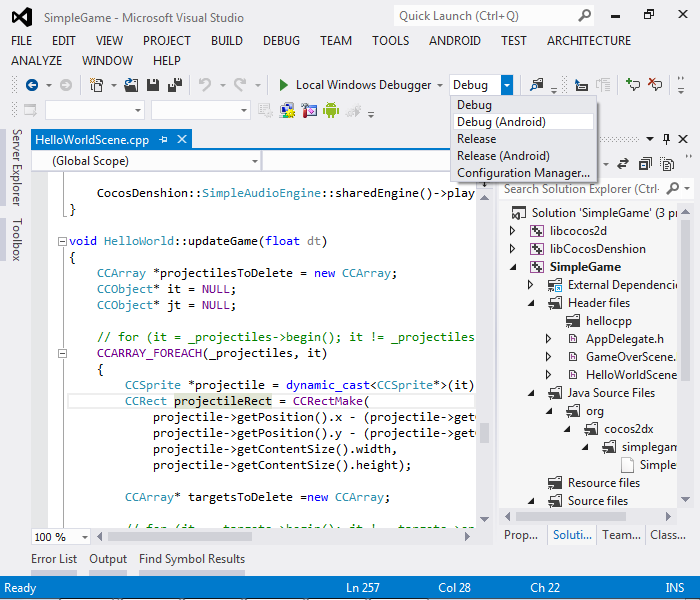Viewport: 700px width, 600px height.
Task: Open the ARCHITECTURE menu
Action: pos(589,41)
